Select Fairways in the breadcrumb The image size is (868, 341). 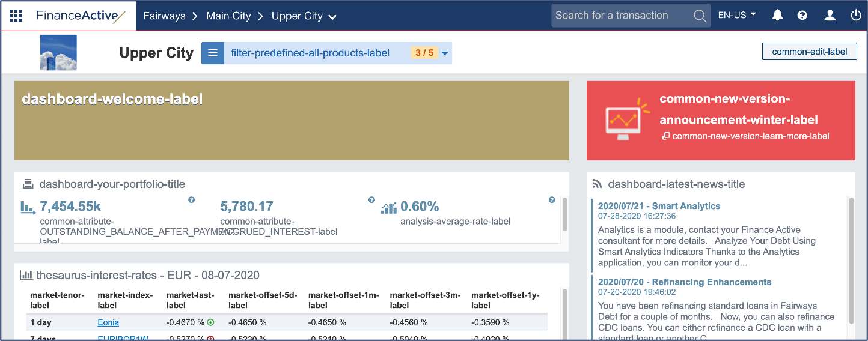pyautogui.click(x=164, y=16)
